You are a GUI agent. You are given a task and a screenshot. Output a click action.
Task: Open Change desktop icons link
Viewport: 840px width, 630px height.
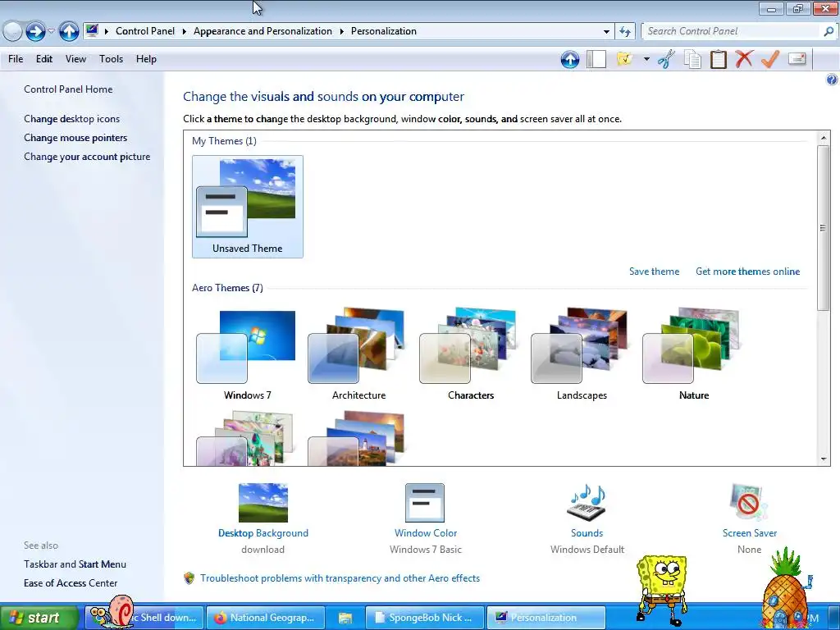72,119
